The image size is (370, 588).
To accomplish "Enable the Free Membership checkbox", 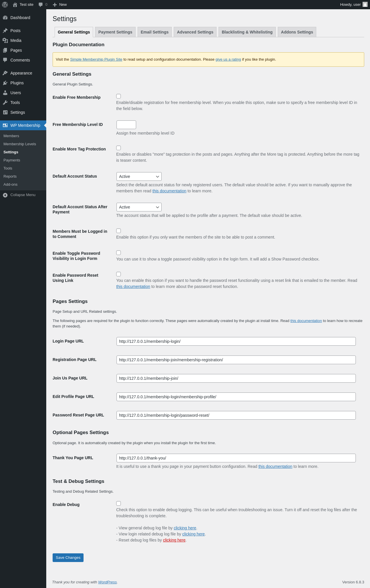I will (119, 96).
